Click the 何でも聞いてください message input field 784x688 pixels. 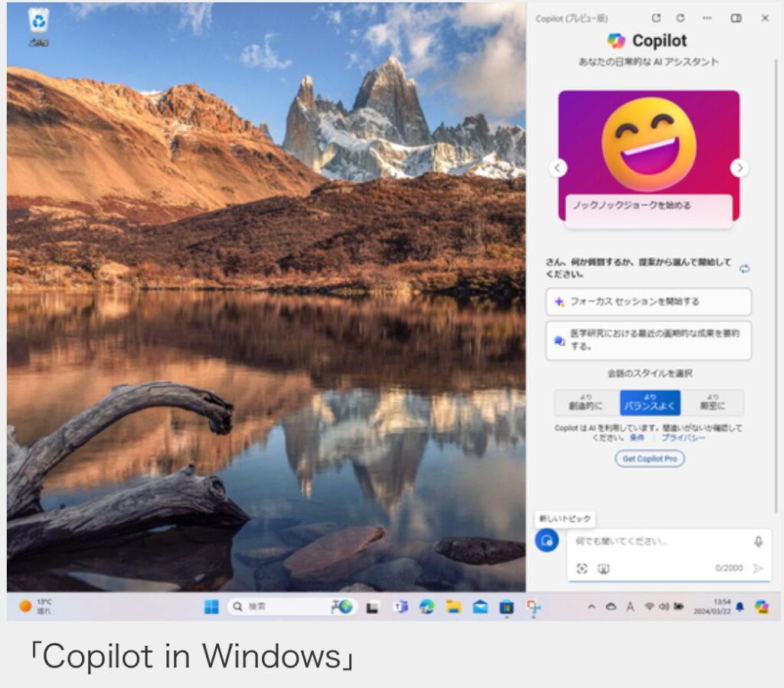pos(658,542)
